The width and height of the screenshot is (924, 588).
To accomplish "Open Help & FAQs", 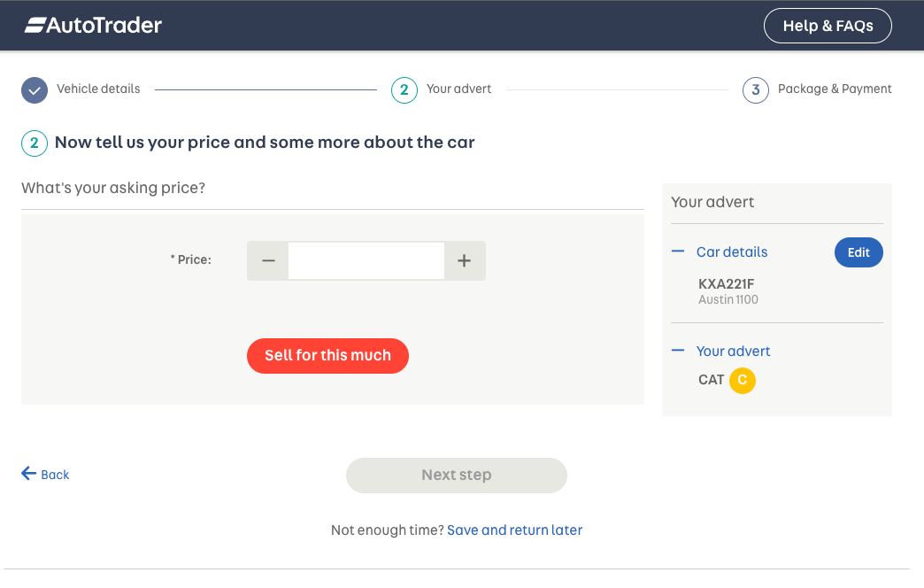I will (x=827, y=27).
